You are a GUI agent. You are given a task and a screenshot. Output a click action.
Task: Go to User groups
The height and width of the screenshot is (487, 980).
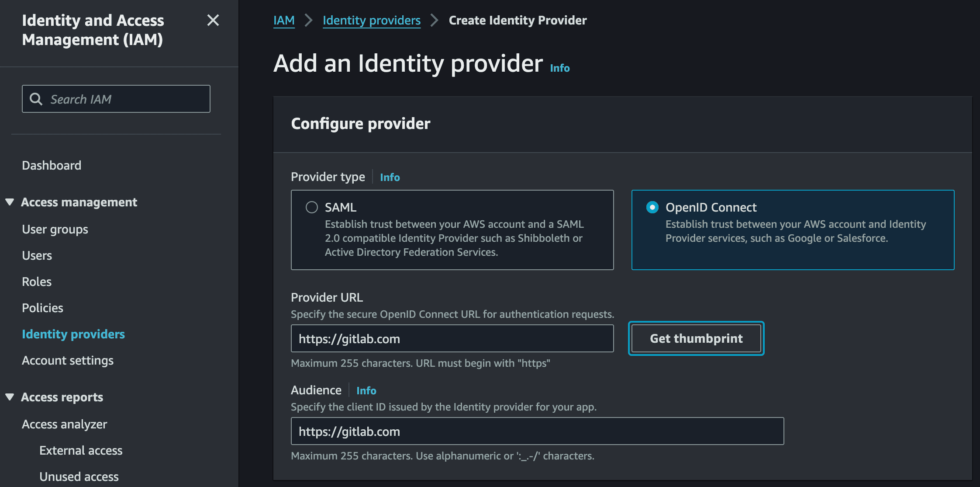pyautogui.click(x=55, y=229)
